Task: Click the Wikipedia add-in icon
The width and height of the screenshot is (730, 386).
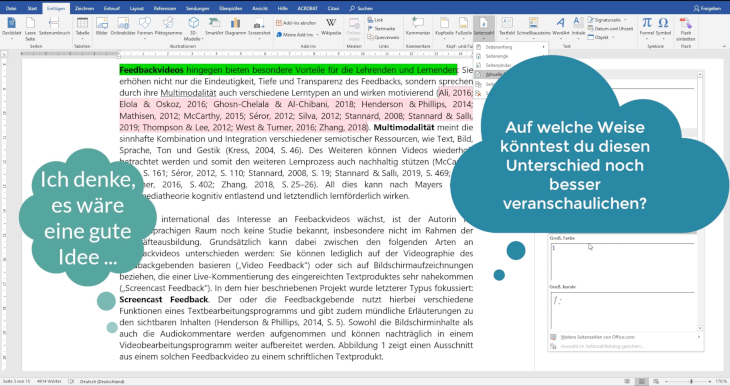Action: pos(331,27)
